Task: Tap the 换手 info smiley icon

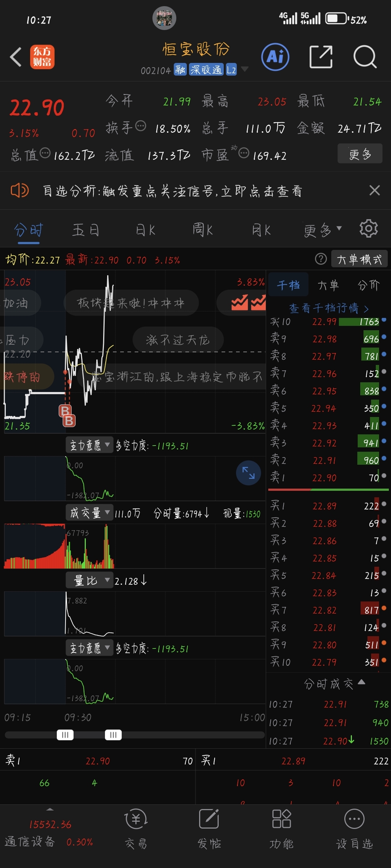Action: [x=141, y=126]
